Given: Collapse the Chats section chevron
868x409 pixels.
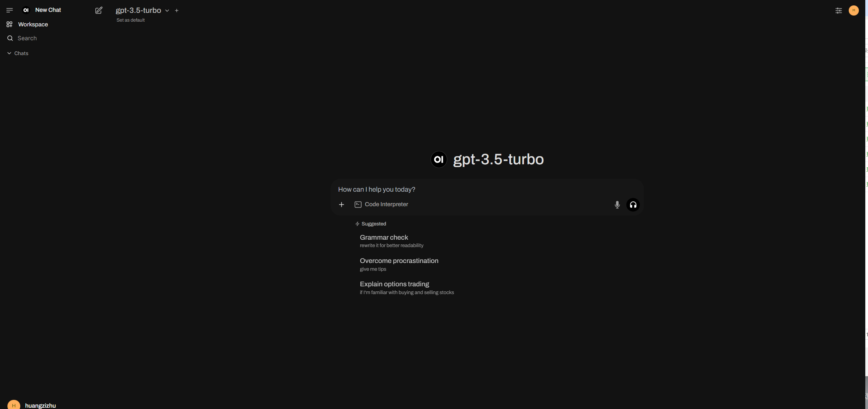Looking at the screenshot, I should coord(9,53).
